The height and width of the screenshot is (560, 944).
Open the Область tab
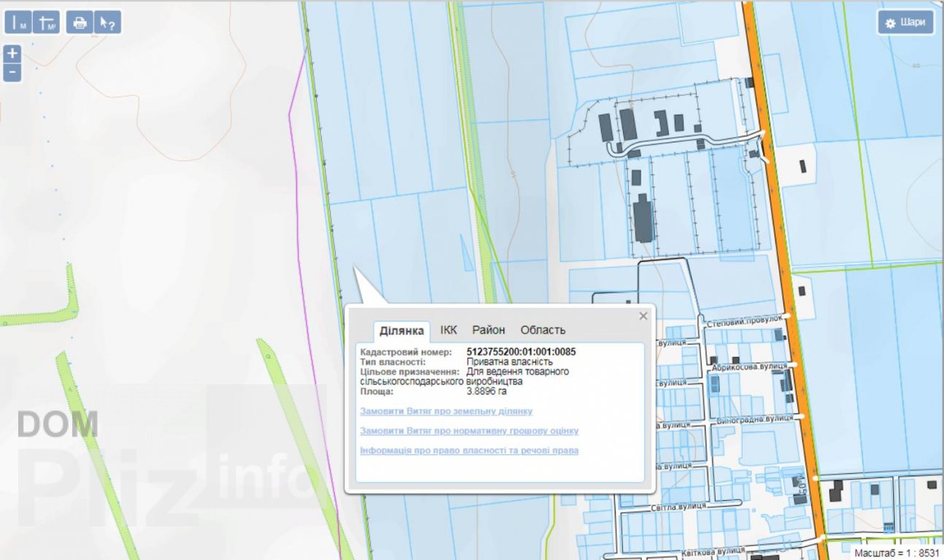pos(543,330)
